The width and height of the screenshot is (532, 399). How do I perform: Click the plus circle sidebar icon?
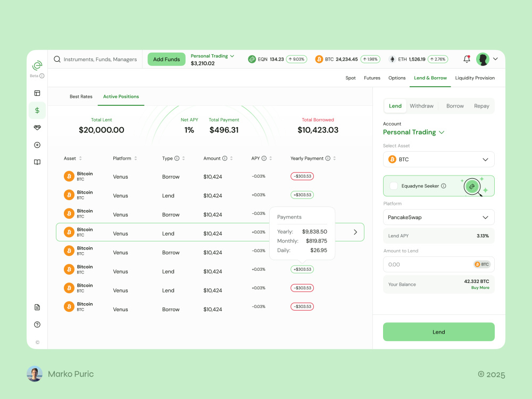click(37, 145)
